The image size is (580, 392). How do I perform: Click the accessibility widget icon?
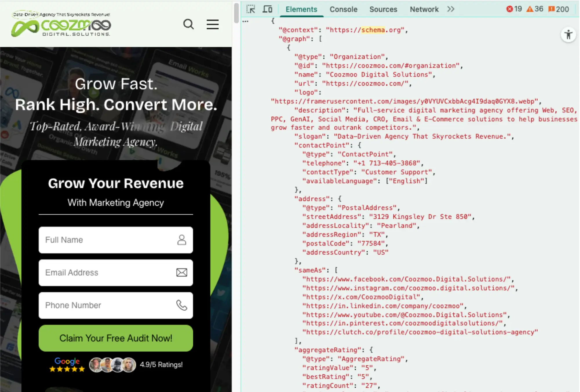coord(568,35)
